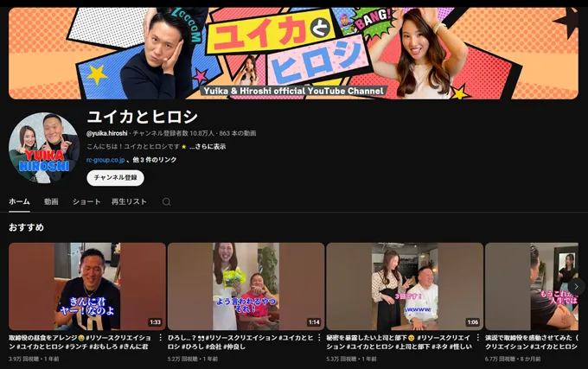Click the 863 本の動画 video count
588x369 pixels.
point(238,133)
